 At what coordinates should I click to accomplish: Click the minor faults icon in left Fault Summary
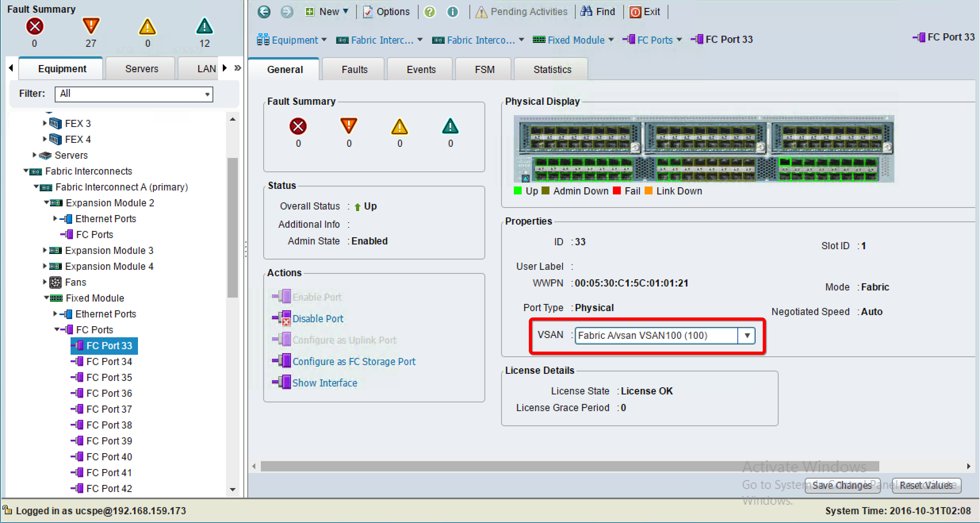[x=147, y=27]
